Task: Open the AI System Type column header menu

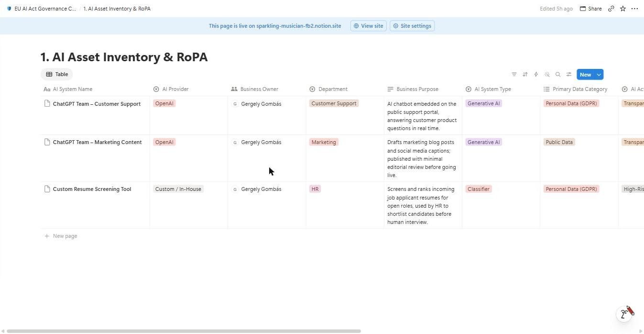Action: pyautogui.click(x=501, y=89)
